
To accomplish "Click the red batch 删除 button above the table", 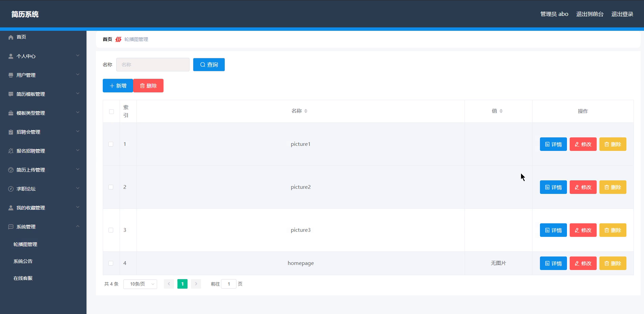I will pos(148,86).
